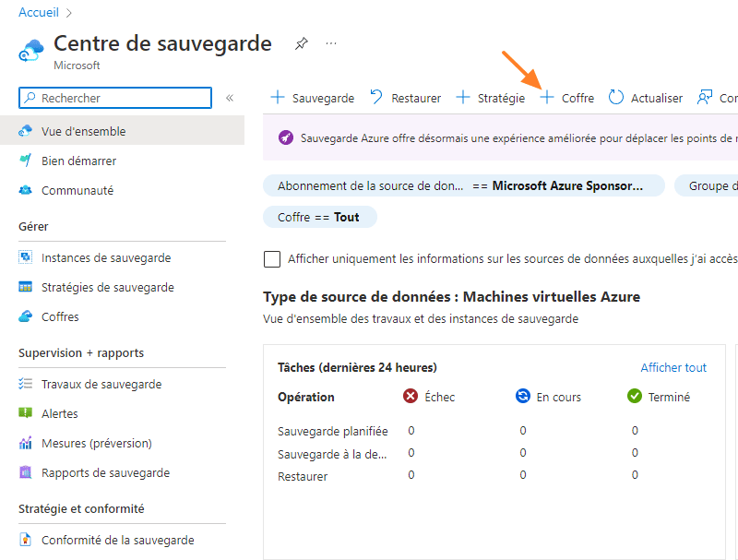Screen dimensions: 738x560
Task: Pin Centre de sauvegarde to dashboard
Action: 301,42
